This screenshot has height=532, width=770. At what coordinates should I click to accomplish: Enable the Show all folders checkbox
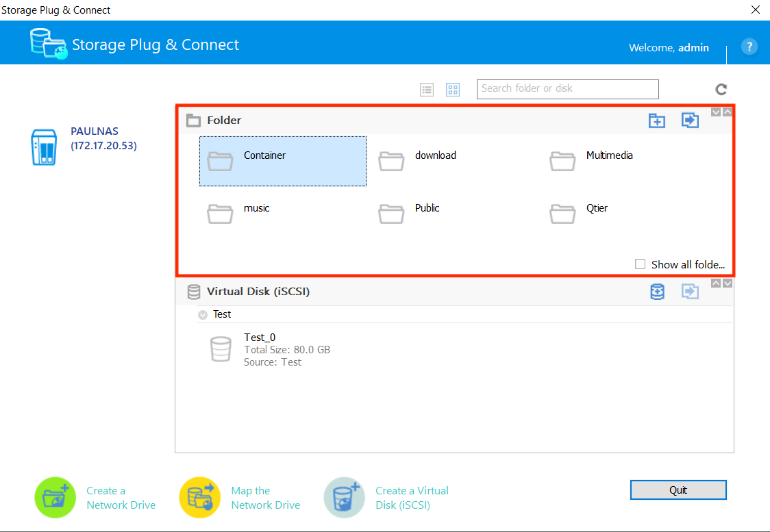pyautogui.click(x=640, y=264)
